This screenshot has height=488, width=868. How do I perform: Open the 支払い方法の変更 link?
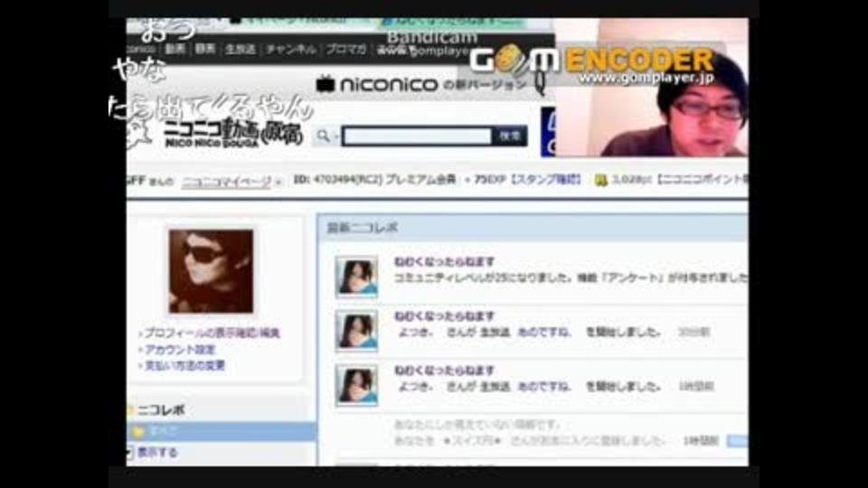184,366
